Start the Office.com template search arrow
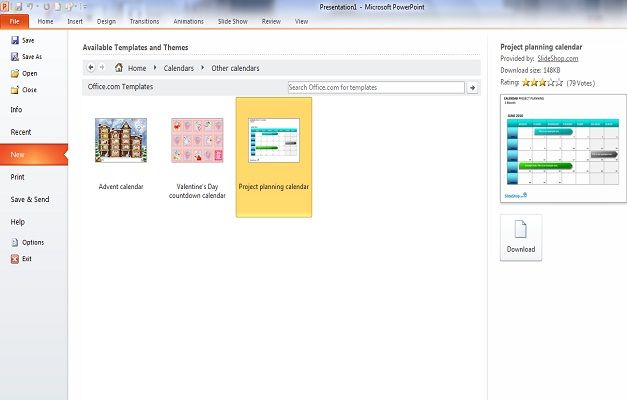The width and height of the screenshot is (627, 400). [x=472, y=88]
